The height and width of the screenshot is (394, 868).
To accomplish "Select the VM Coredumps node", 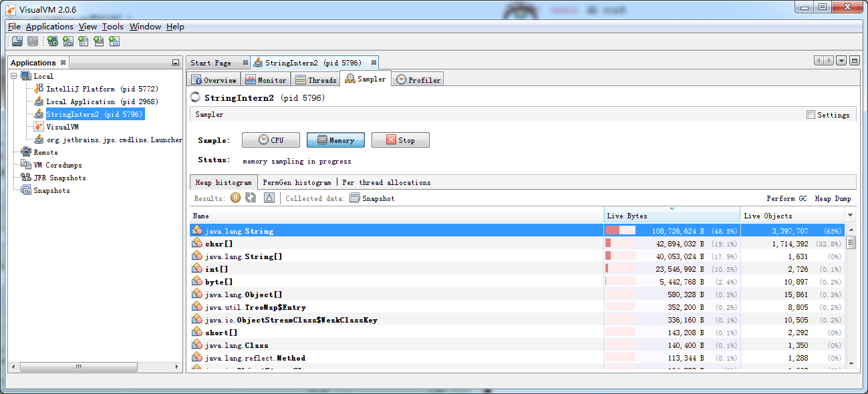I will click(51, 165).
